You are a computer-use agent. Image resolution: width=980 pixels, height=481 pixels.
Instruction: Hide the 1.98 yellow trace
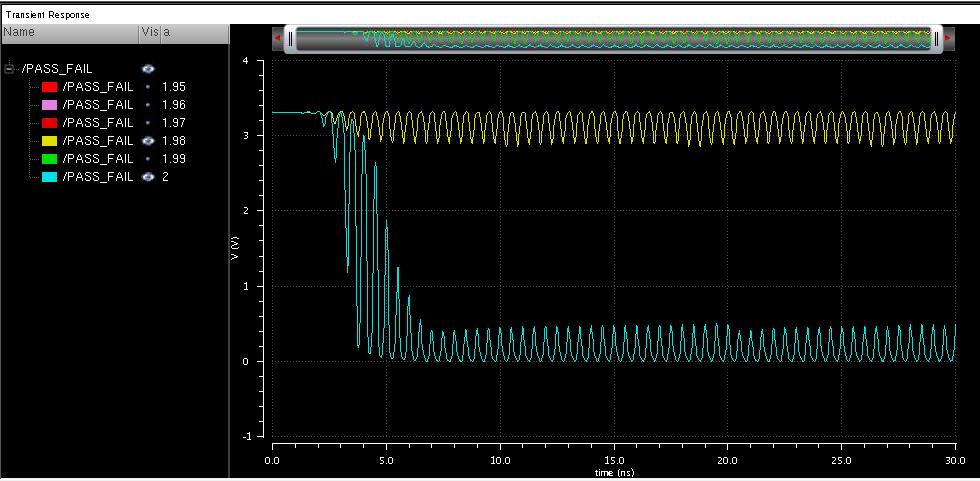point(148,141)
